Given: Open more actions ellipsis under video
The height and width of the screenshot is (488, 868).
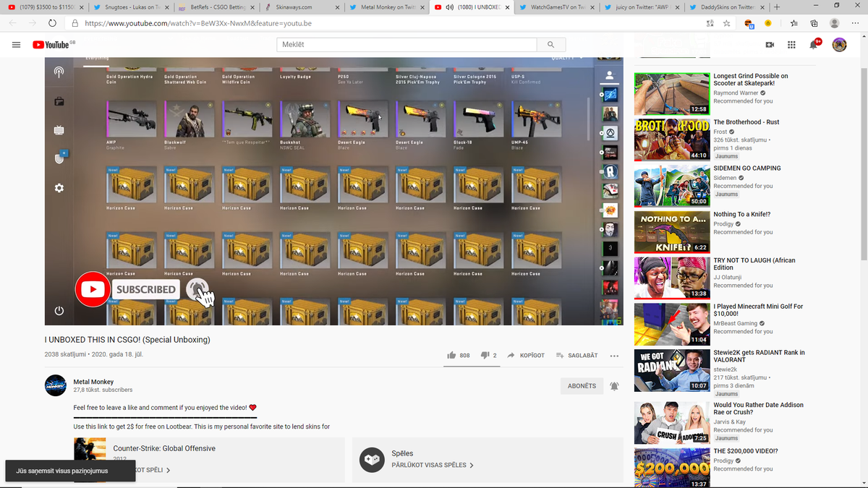Looking at the screenshot, I should tap(614, 356).
